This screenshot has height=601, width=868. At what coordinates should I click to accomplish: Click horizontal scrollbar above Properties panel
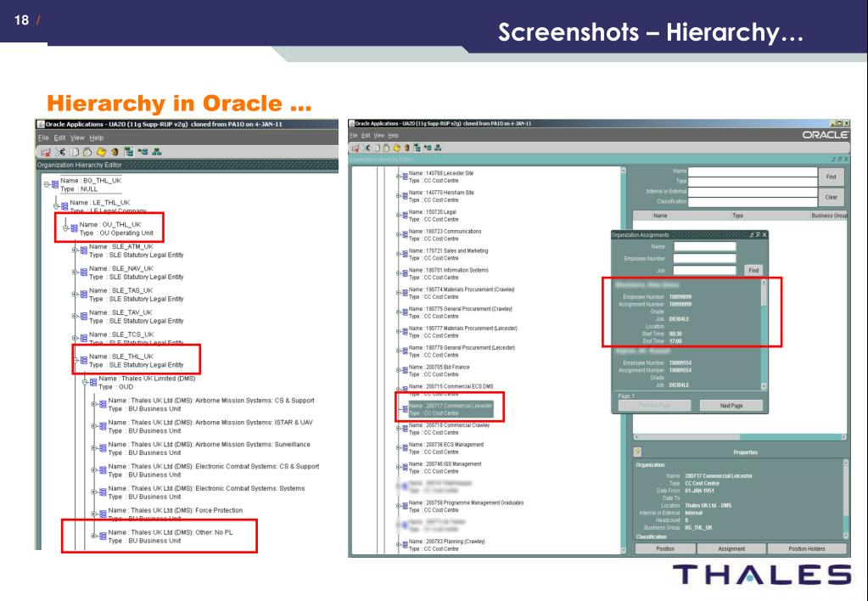coord(740,437)
